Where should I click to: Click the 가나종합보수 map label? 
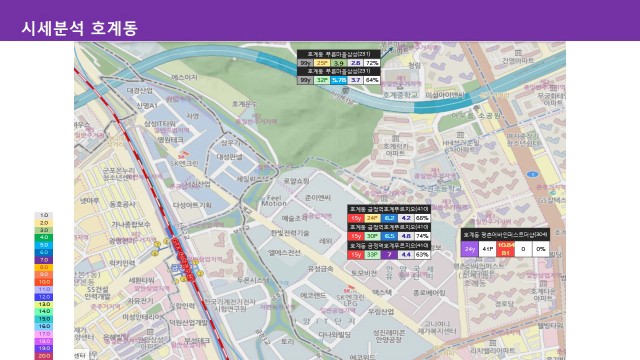coord(131,224)
